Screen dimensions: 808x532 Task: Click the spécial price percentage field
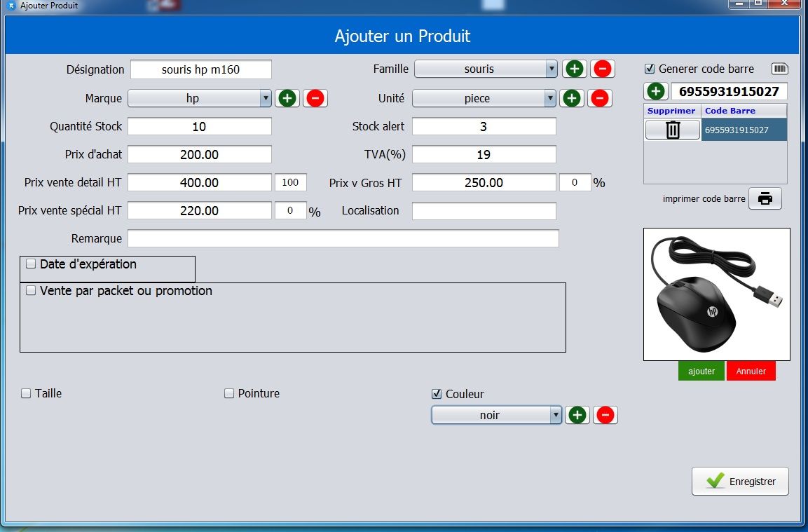(x=291, y=210)
